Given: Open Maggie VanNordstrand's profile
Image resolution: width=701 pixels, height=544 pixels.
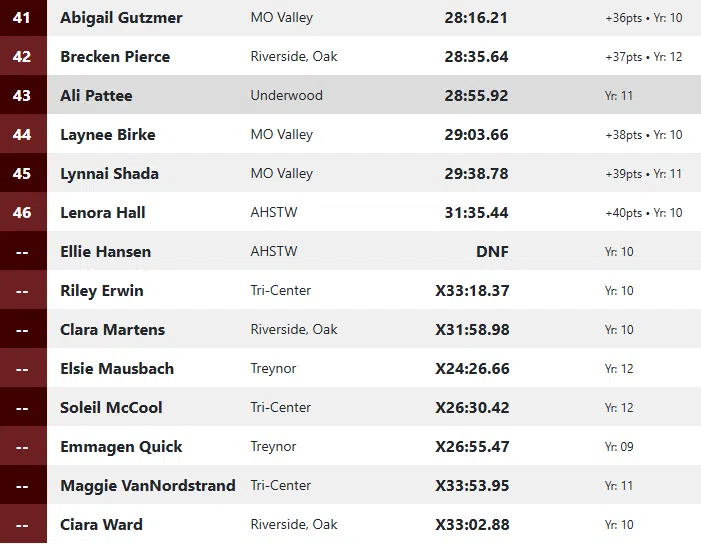Looking at the screenshot, I should click(x=148, y=486).
